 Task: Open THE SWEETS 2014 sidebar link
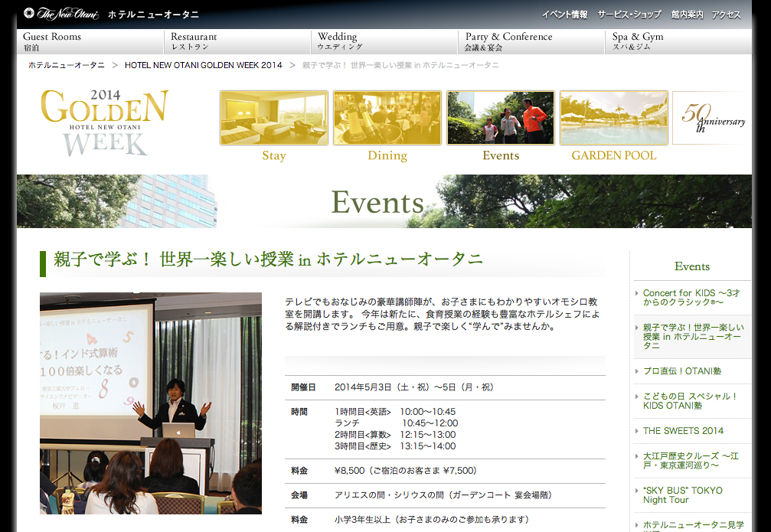683,431
